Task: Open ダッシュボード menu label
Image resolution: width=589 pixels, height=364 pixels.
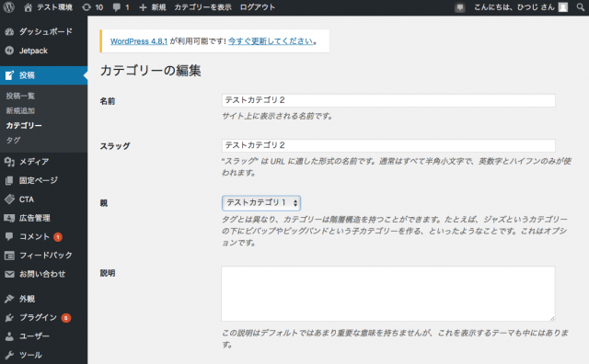Action: tap(46, 31)
